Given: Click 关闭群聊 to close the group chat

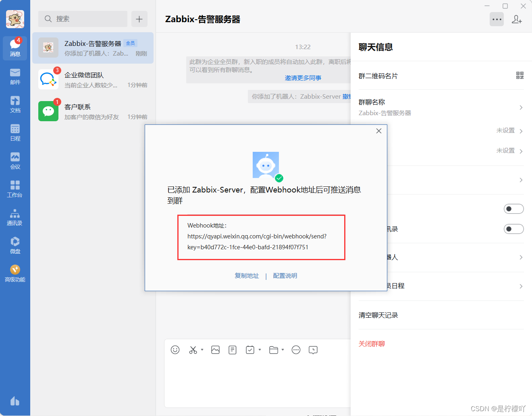Looking at the screenshot, I should (372, 344).
